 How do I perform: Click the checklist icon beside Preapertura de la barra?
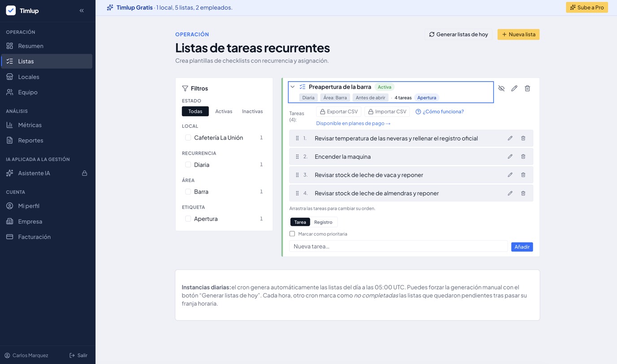click(302, 87)
